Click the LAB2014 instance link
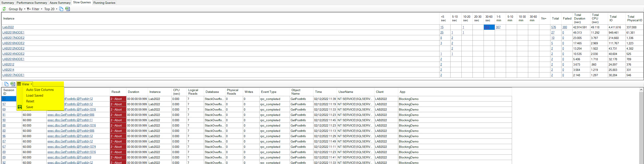The image size is (644, 164). coord(8,70)
